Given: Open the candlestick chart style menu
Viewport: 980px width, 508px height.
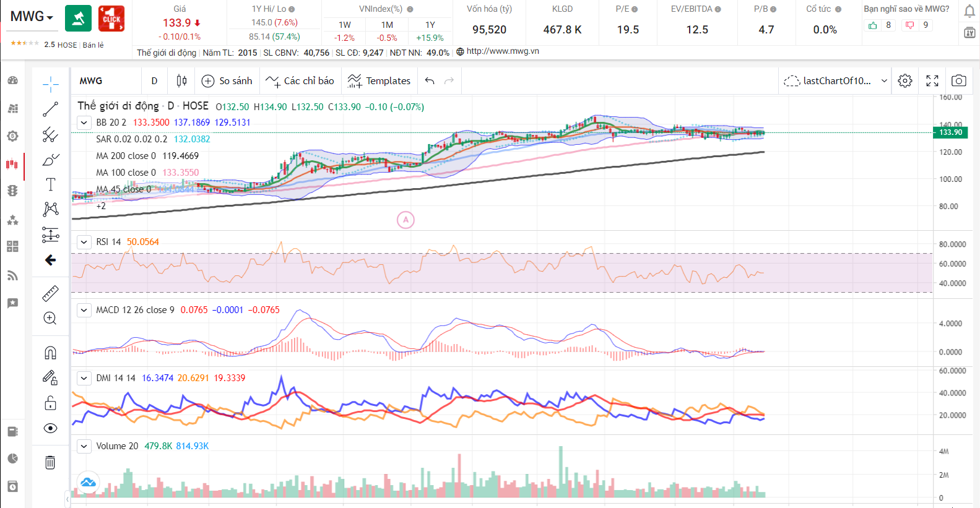Looking at the screenshot, I should pyautogui.click(x=181, y=81).
